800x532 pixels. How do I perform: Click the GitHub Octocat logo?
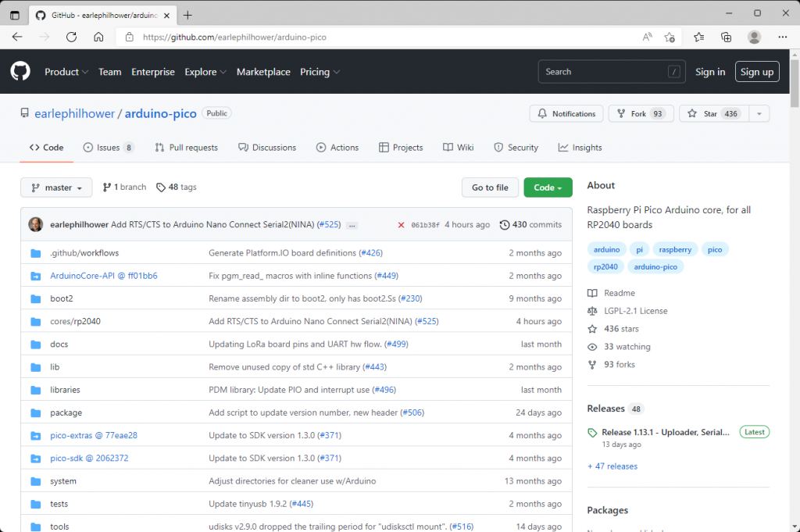tap(20, 71)
